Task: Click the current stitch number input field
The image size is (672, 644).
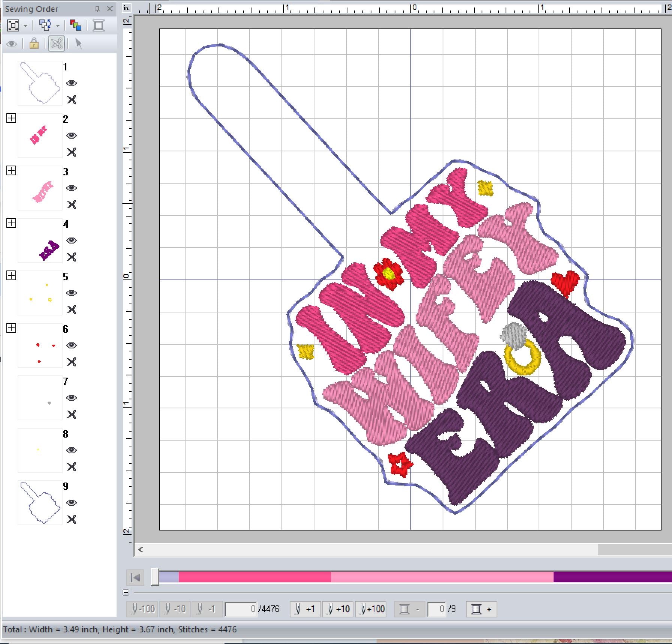Action: point(241,609)
